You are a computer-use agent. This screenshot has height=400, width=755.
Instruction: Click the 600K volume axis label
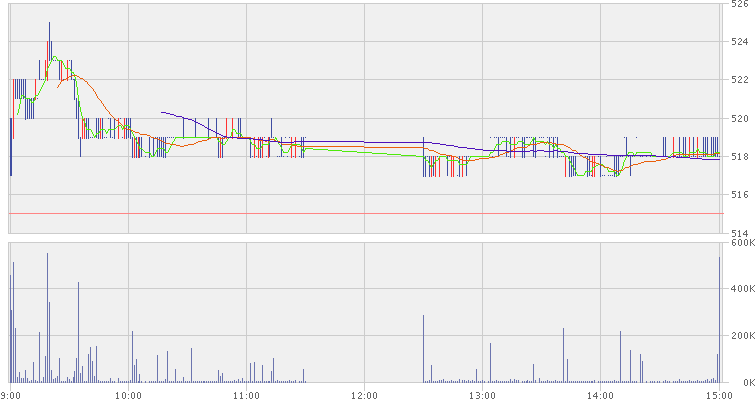tap(741, 243)
